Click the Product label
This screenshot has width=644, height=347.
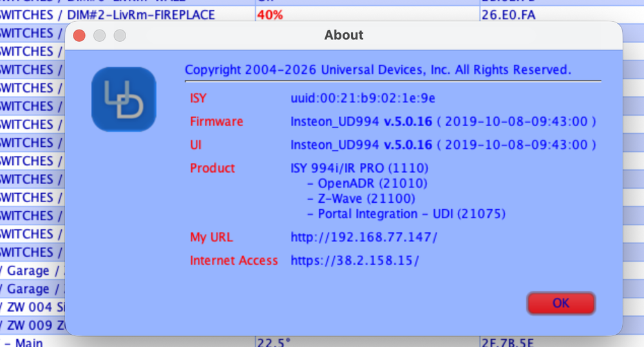(x=213, y=169)
